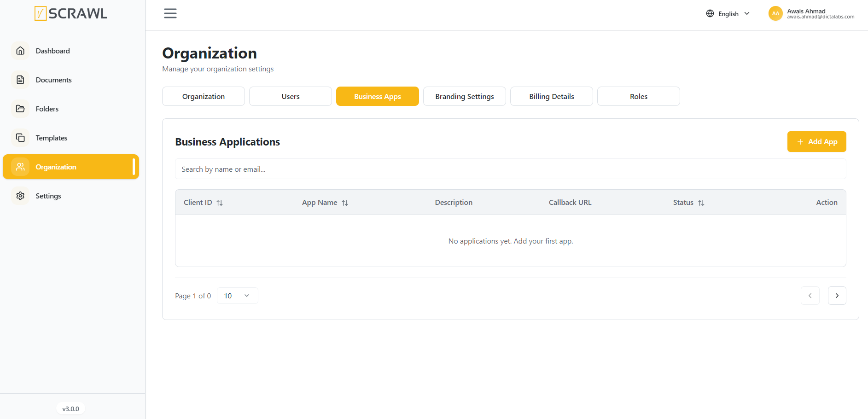The width and height of the screenshot is (868, 419).
Task: Click the Business Applications heading
Action: pos(227,142)
